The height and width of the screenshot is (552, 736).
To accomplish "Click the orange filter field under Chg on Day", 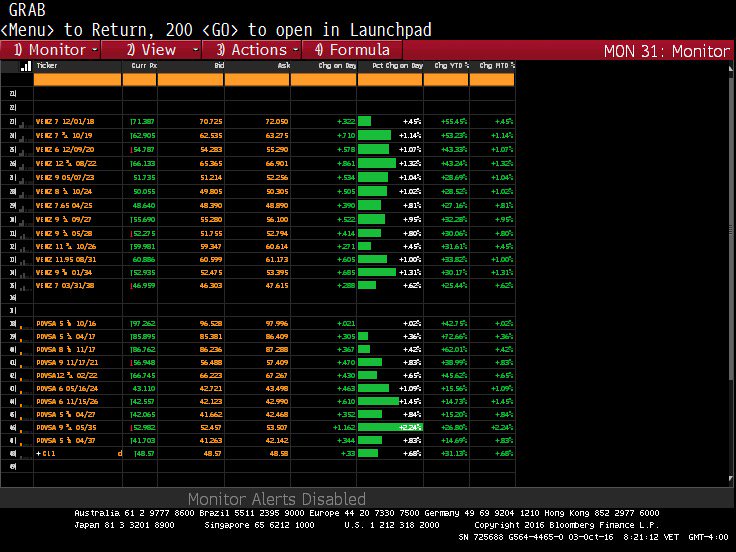I will point(323,80).
